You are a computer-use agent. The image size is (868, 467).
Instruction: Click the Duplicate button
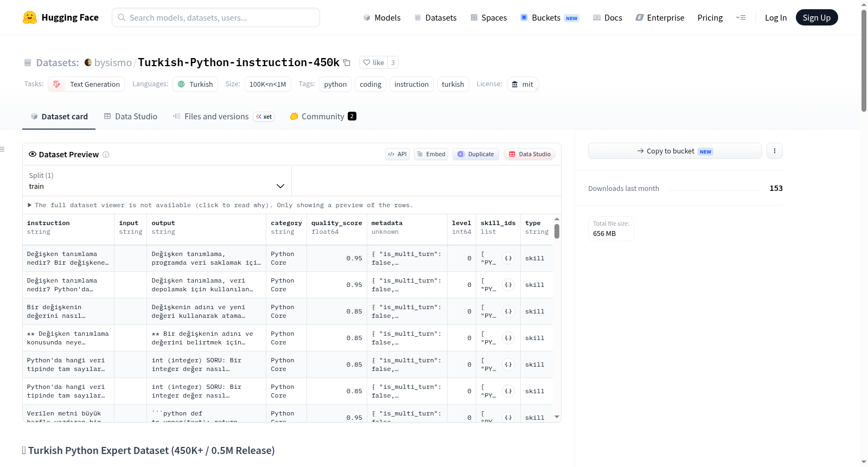[476, 154]
